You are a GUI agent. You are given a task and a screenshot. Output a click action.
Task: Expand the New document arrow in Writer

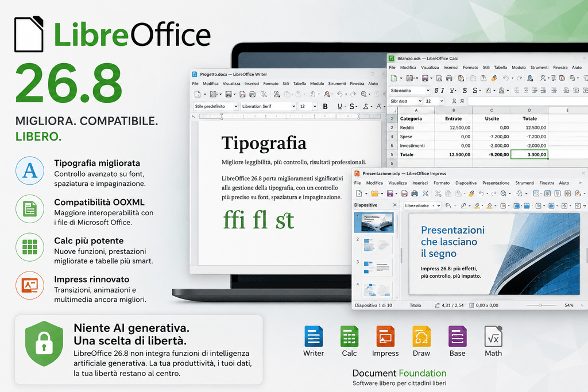tap(205, 94)
